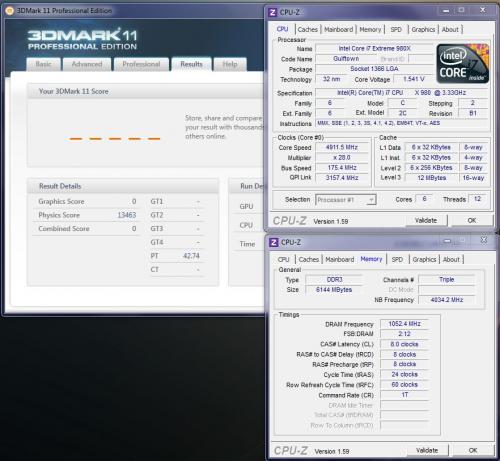Click the Combined Score row label

pyautogui.click(x=64, y=229)
